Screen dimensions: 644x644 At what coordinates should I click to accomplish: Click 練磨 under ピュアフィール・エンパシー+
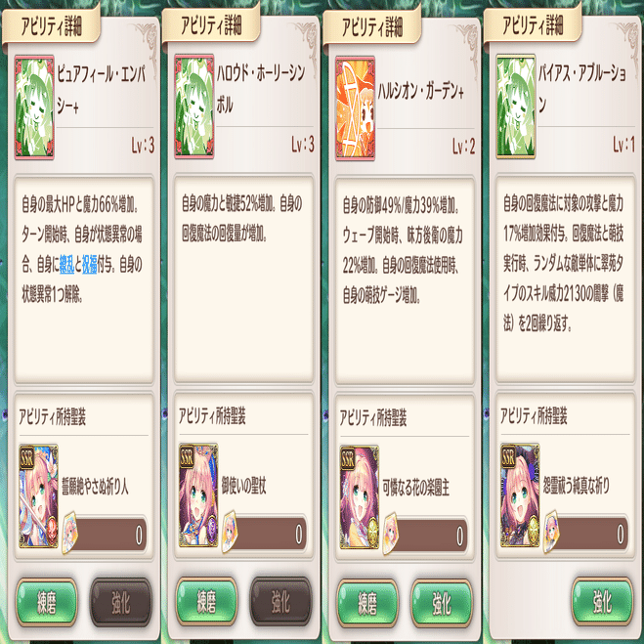[46, 602]
